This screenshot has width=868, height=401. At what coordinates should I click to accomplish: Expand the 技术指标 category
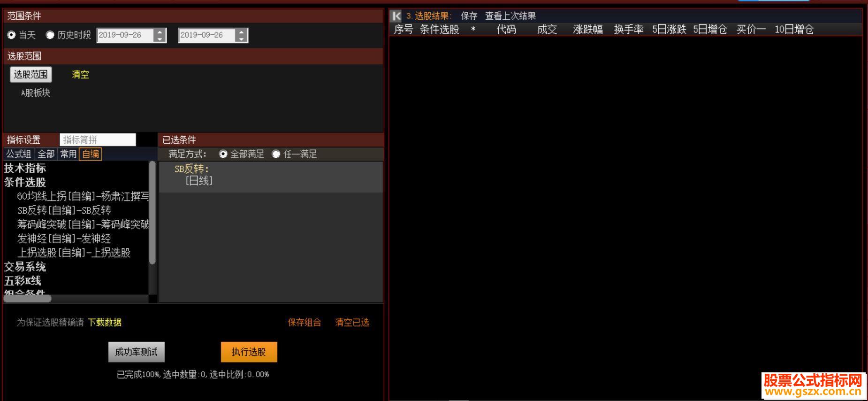click(25, 168)
